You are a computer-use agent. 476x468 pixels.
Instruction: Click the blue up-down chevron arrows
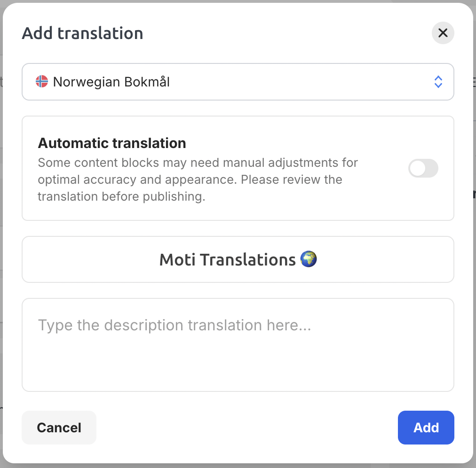point(438,82)
